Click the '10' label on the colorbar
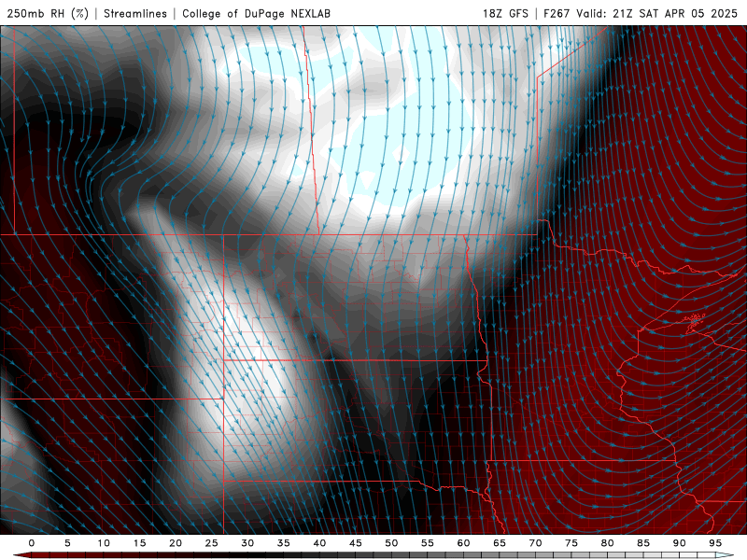Viewport: 747px width, 560px height. [104, 543]
